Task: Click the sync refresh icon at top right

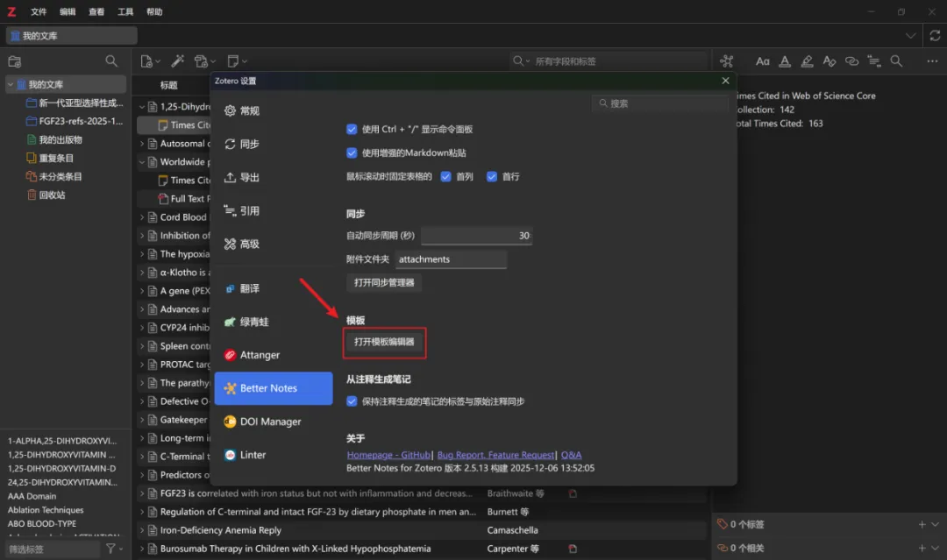Action: 935,36
